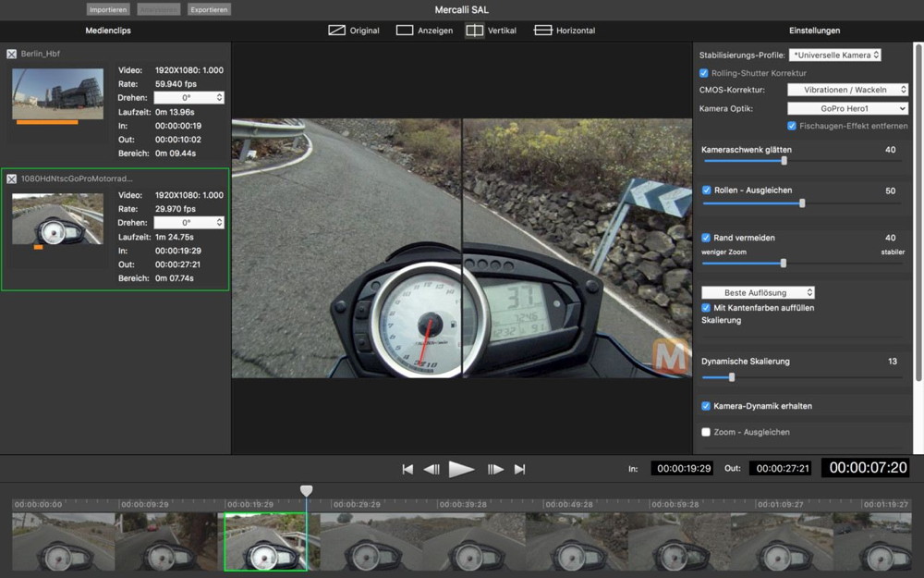This screenshot has width=924, height=578.
Task: Jump to clip end with skip-forward icon
Action: (x=519, y=470)
